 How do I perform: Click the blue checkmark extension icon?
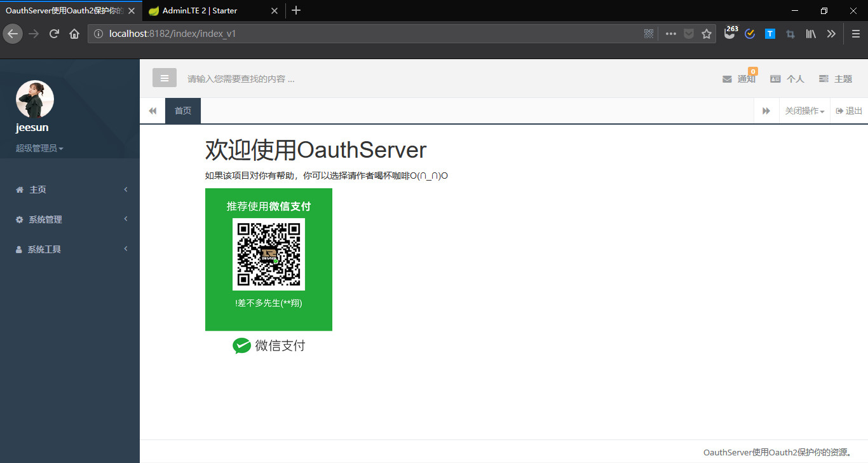pos(750,34)
